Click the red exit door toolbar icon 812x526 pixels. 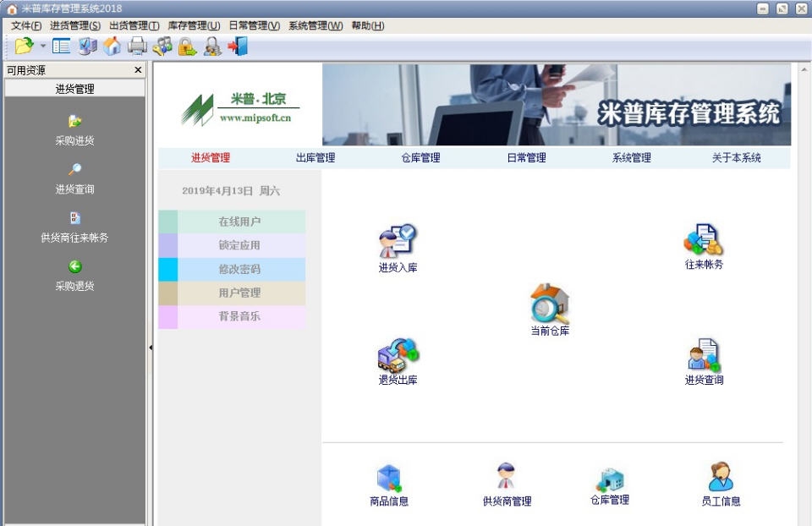coord(237,45)
